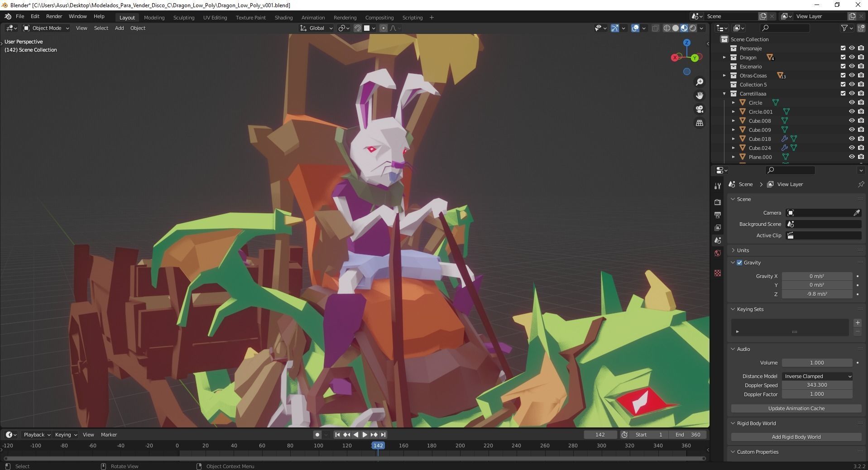Exclude Personaje collection from view layer
Image resolution: width=868 pixels, height=470 pixels.
pyautogui.click(x=843, y=48)
